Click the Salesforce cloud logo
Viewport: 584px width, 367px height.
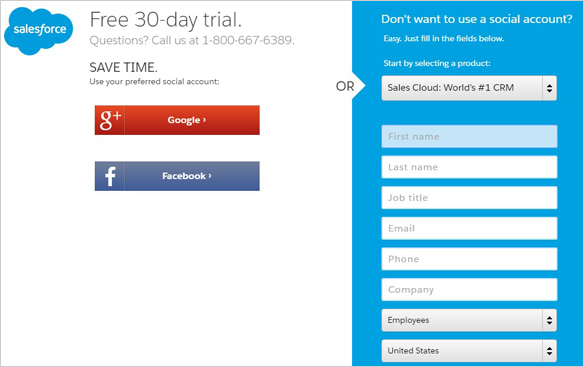[38, 31]
